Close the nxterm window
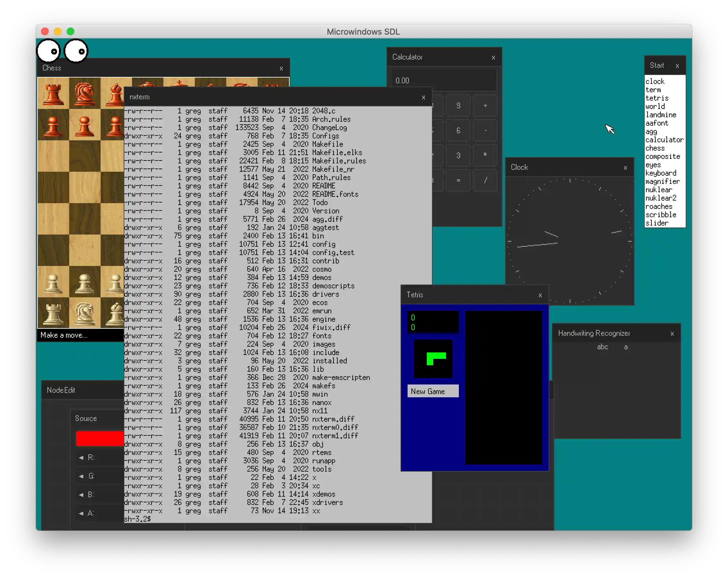This screenshot has height=578, width=728. click(x=423, y=97)
